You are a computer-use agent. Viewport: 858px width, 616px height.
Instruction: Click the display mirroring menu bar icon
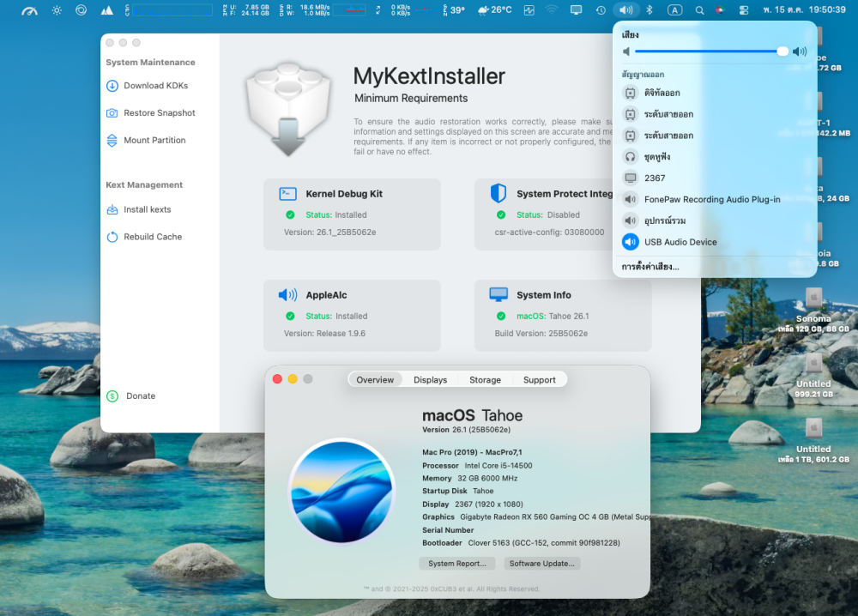coord(577,9)
